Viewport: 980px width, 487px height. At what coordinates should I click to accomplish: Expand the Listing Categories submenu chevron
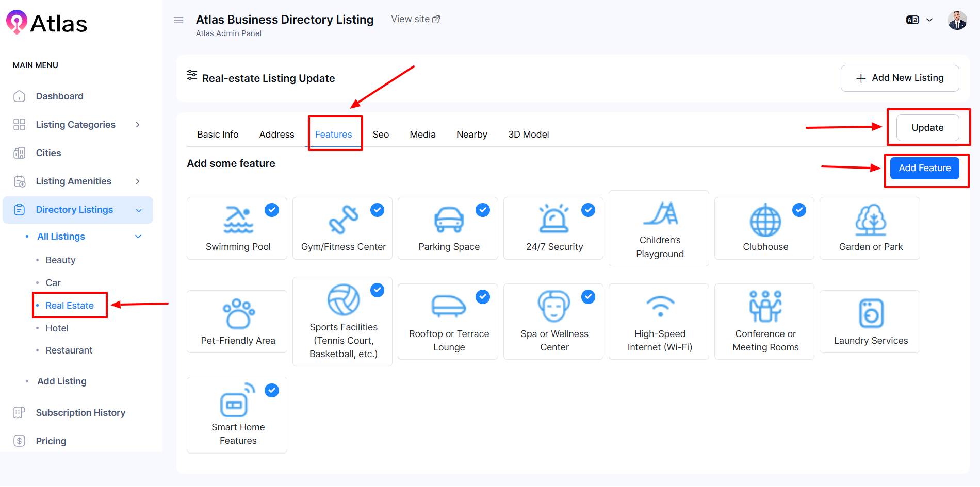[138, 125]
